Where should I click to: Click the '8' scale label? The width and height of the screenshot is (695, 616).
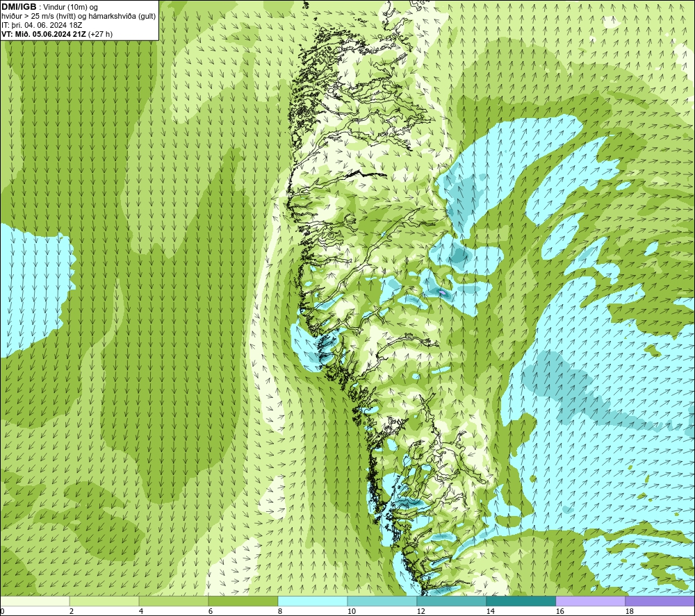point(279,611)
